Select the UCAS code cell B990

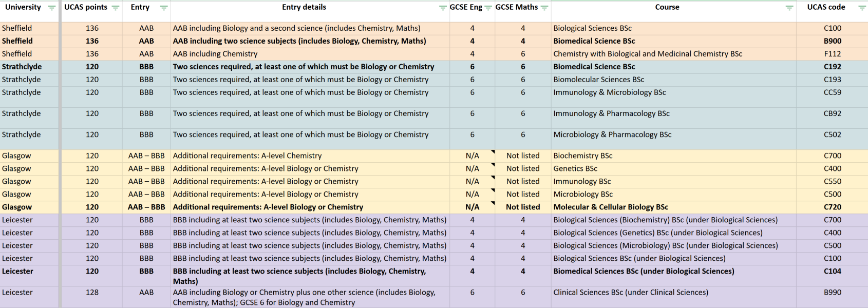832,297
